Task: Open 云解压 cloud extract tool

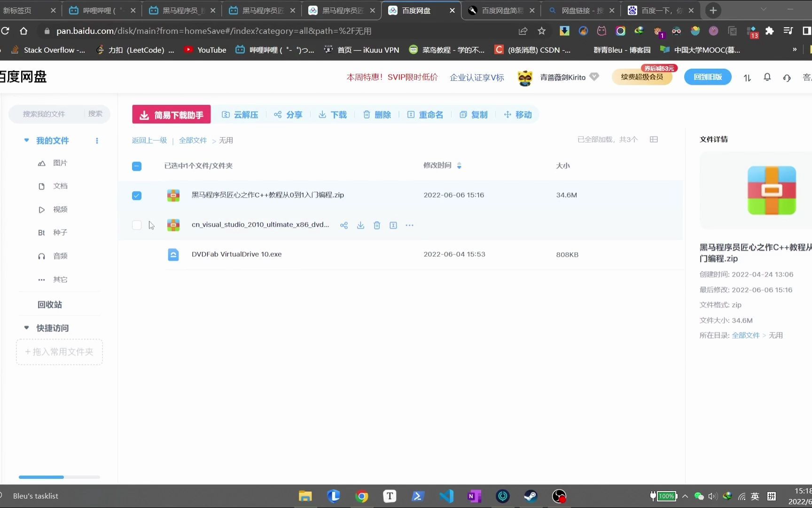Action: (x=240, y=115)
